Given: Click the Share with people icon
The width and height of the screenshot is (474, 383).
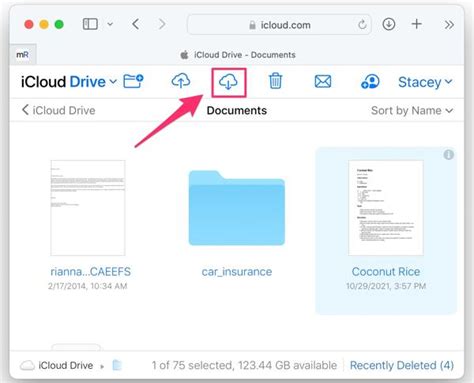Looking at the screenshot, I should coord(370,81).
